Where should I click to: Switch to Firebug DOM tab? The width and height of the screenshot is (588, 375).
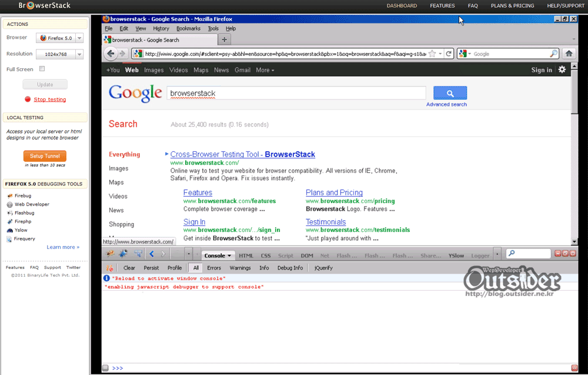(307, 255)
